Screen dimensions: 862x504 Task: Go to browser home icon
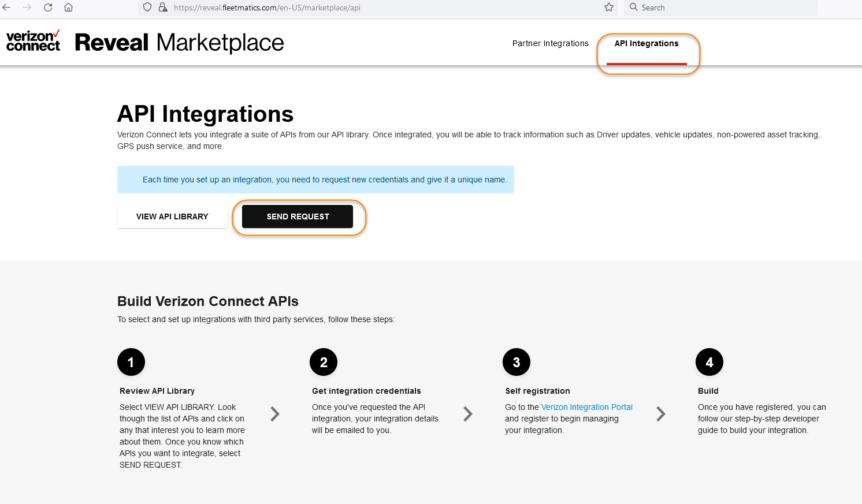[x=68, y=8]
